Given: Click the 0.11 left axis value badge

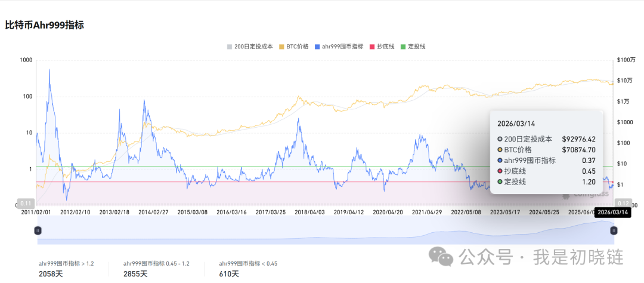Looking at the screenshot, I should (26, 203).
